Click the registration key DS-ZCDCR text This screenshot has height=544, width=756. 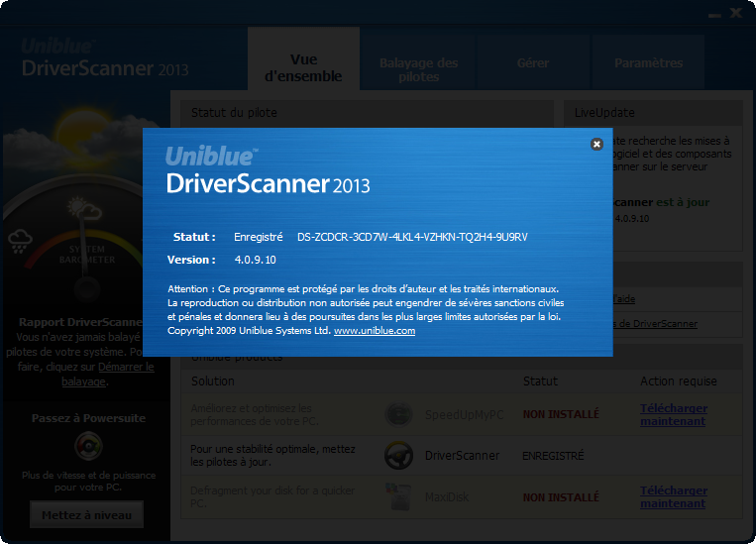point(412,237)
